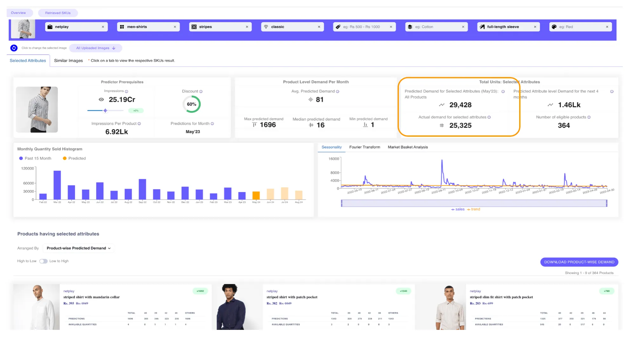Viewport: 644px width, 347px height.
Task: Click trend icon beside 1.46Lk value
Action: click(550, 105)
